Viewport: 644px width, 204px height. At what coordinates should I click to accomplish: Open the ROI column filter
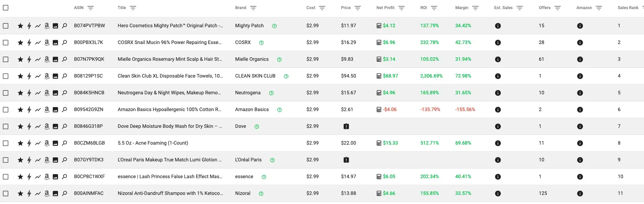[434, 8]
